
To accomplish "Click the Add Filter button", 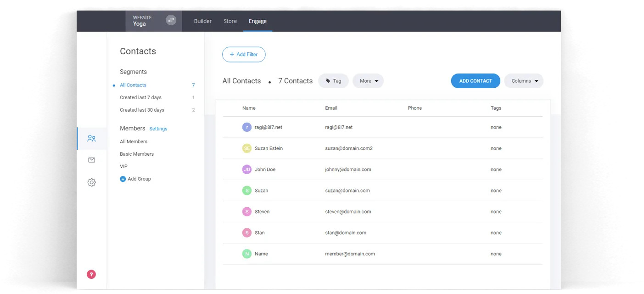I will pos(244,54).
